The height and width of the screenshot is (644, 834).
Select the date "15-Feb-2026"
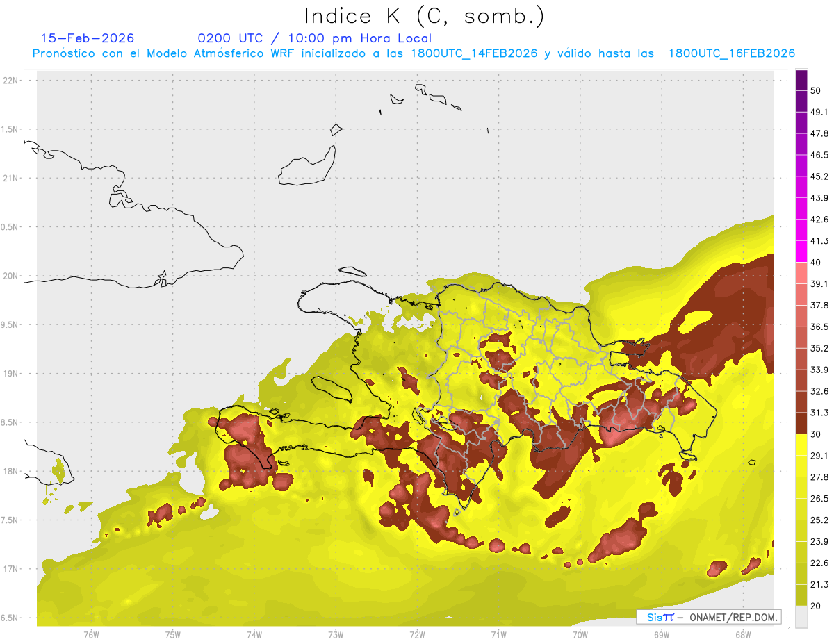(x=88, y=38)
